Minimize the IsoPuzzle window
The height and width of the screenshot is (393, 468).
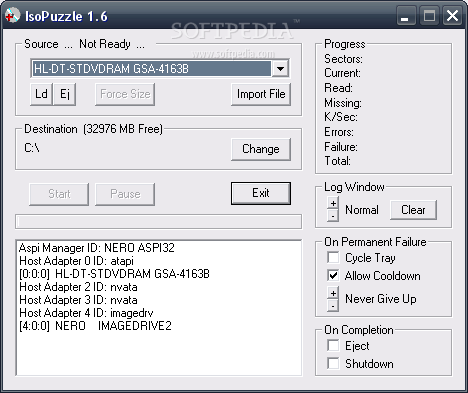tap(406, 16)
